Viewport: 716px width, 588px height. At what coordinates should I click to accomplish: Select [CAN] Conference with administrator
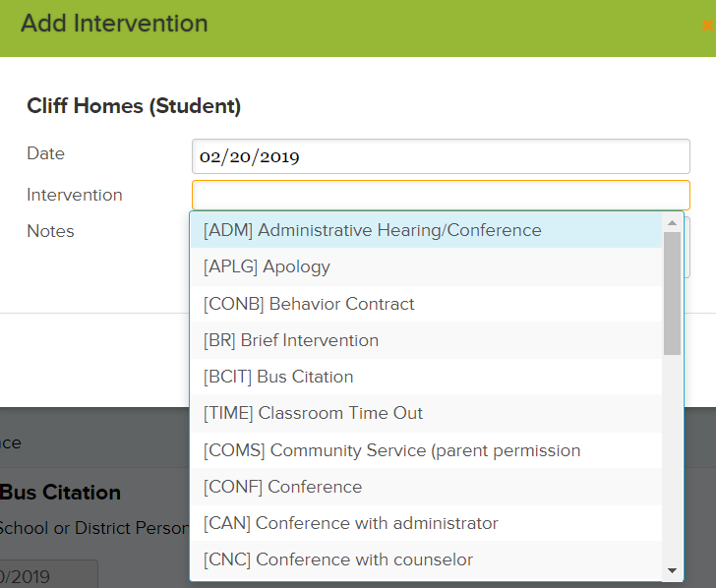pos(426,523)
